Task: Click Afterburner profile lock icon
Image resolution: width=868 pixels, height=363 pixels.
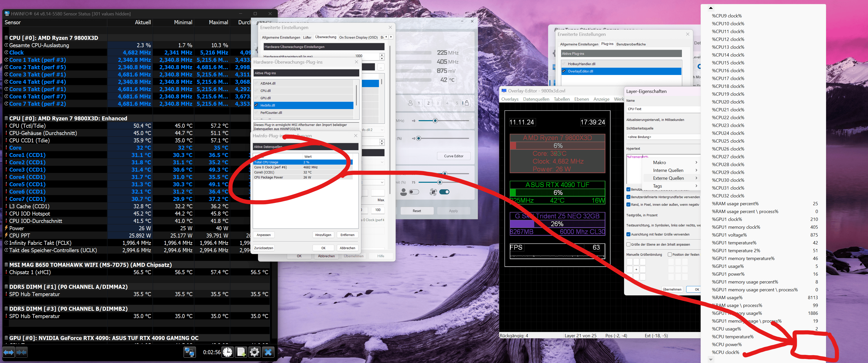Action: tap(467, 103)
